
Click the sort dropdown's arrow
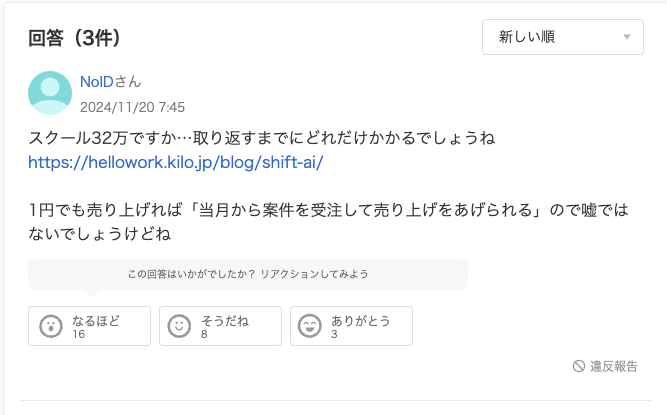click(627, 37)
